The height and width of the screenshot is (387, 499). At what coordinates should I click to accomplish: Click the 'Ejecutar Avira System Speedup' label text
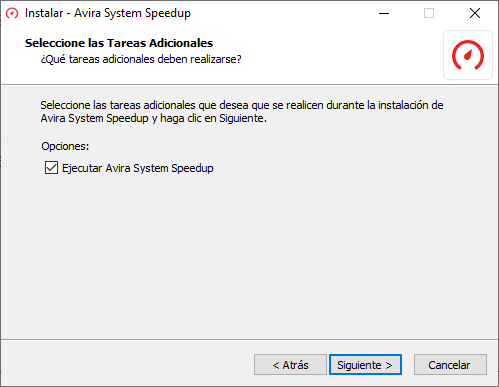(138, 168)
